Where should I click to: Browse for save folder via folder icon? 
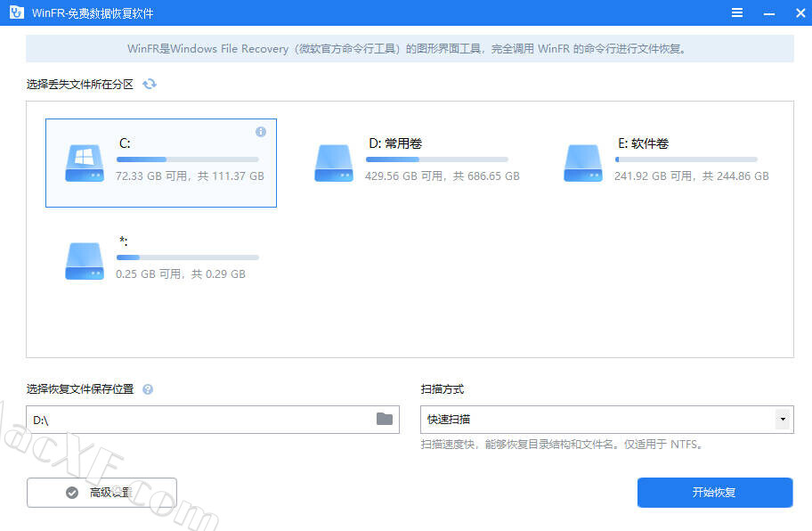click(x=385, y=419)
